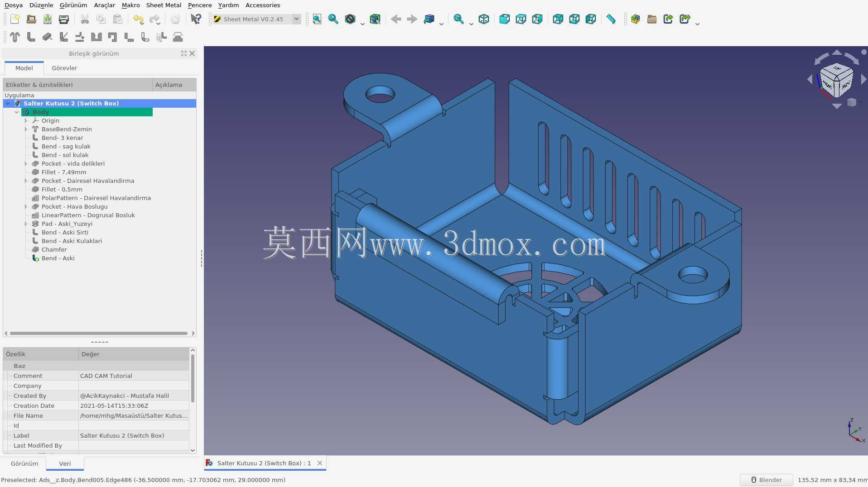Viewport: 868px width, 487px height.
Task: Open the Draw style icon
Action: [x=350, y=19]
